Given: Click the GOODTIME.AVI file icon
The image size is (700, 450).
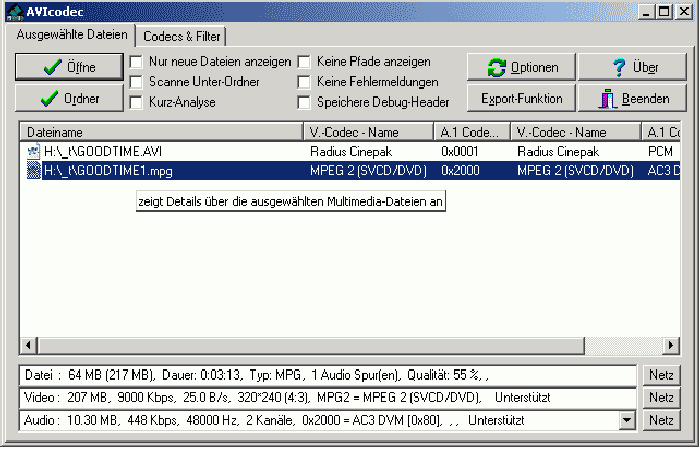Looking at the screenshot, I should 33,151.
